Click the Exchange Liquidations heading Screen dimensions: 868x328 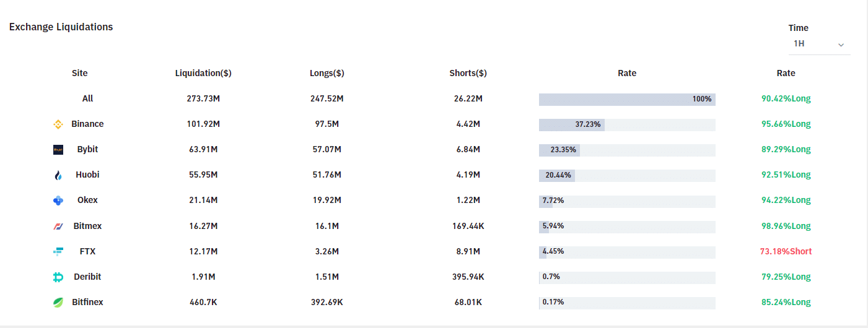tap(61, 27)
